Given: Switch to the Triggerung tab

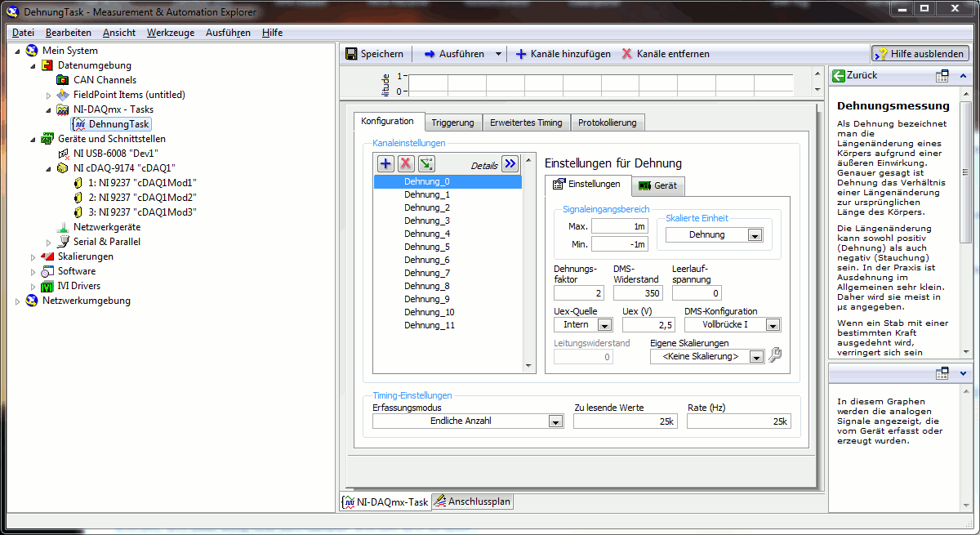Looking at the screenshot, I should tap(453, 123).
